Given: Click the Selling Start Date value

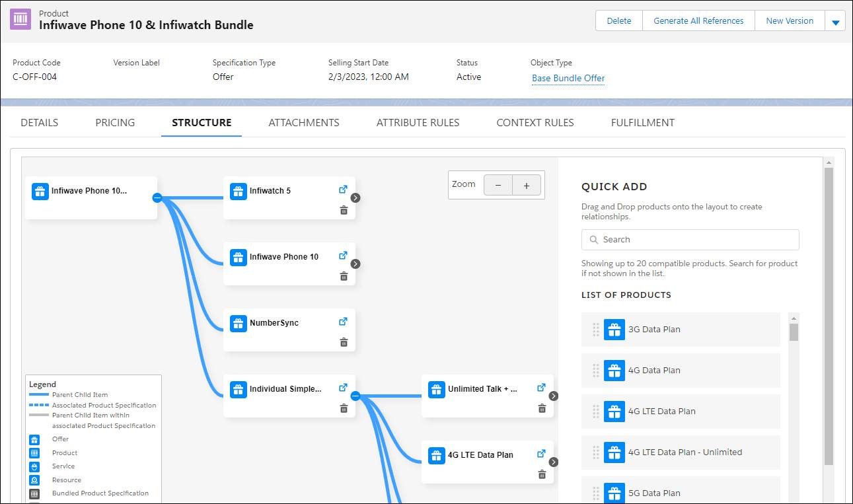Looking at the screenshot, I should [x=369, y=77].
